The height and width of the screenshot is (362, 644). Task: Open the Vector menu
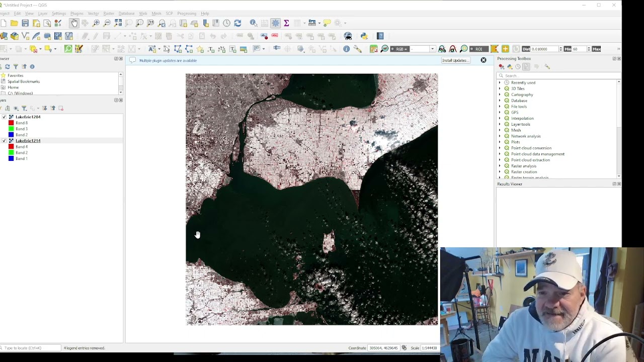pos(93,14)
